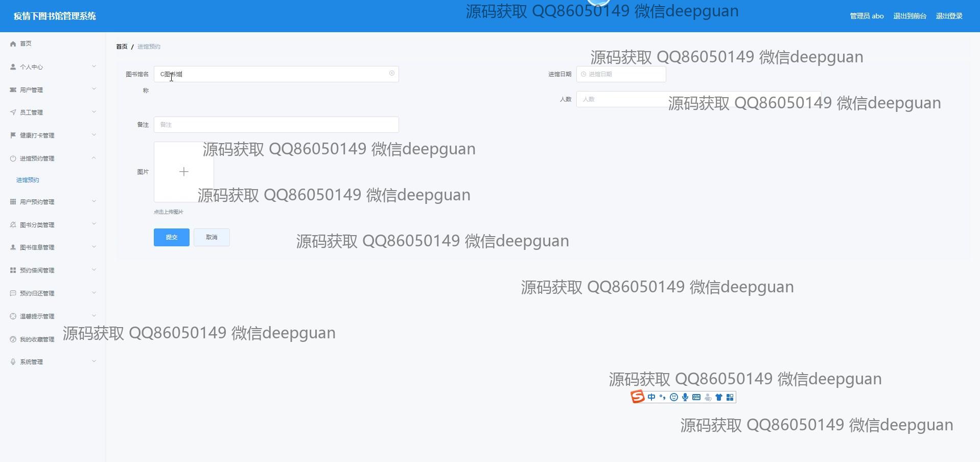Start voice input from the blue IME microphone
This screenshot has width=980, height=462.
[x=685, y=397]
